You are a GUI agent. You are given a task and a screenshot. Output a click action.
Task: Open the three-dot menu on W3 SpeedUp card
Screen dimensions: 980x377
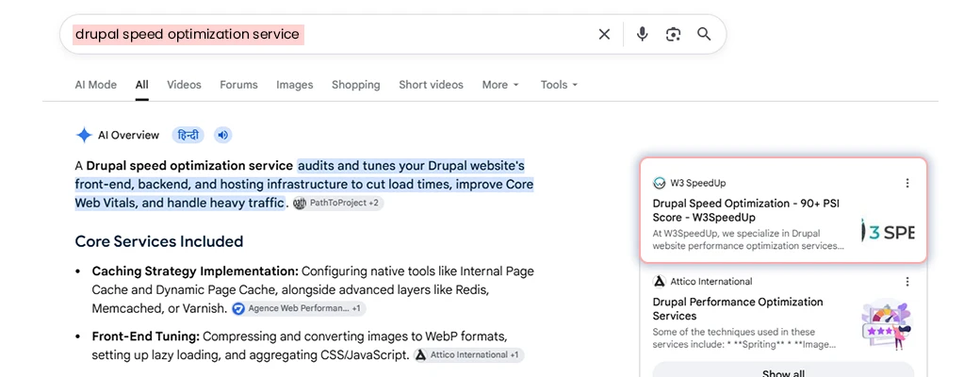click(x=907, y=183)
